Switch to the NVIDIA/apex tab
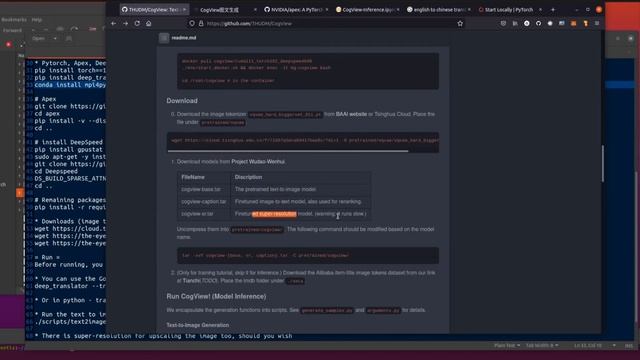 point(296,9)
